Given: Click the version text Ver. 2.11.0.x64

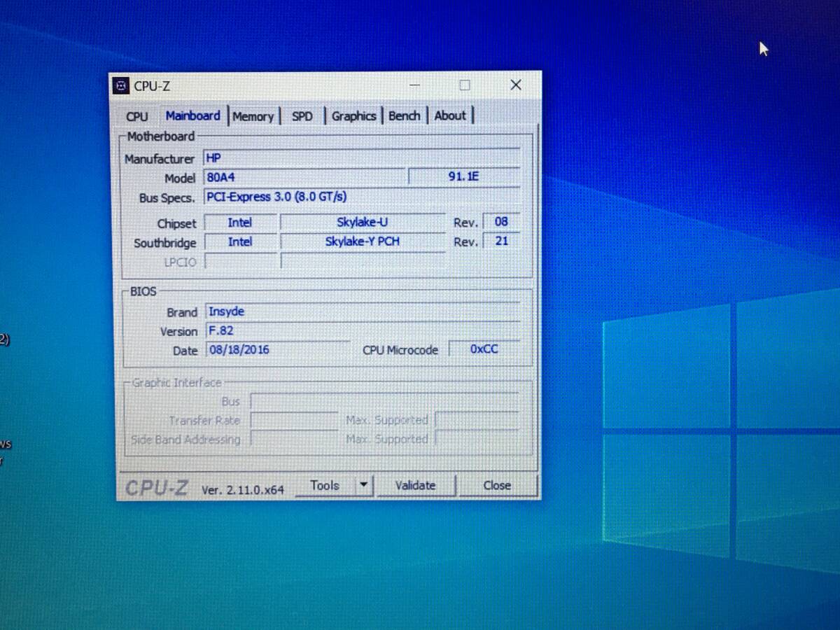Looking at the screenshot, I should 243,490.
